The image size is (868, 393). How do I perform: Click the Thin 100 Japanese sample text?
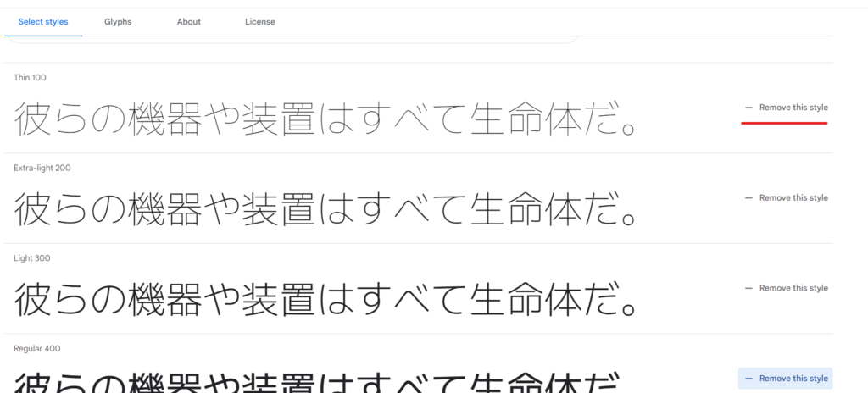point(325,118)
